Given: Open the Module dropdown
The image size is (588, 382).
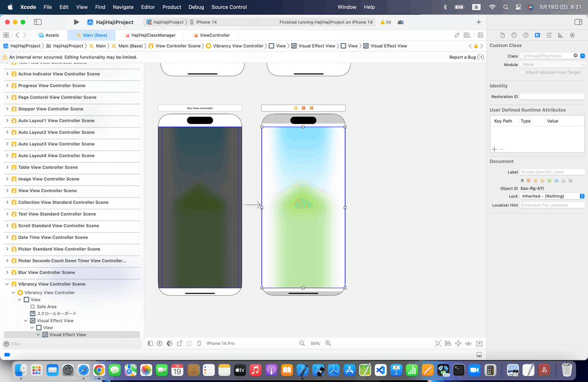Looking at the screenshot, I should pyautogui.click(x=583, y=64).
